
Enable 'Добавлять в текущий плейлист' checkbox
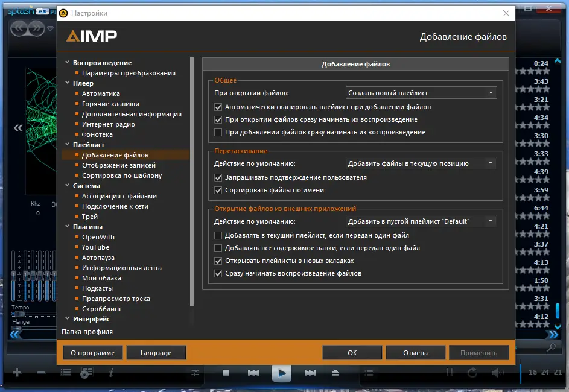(218, 236)
